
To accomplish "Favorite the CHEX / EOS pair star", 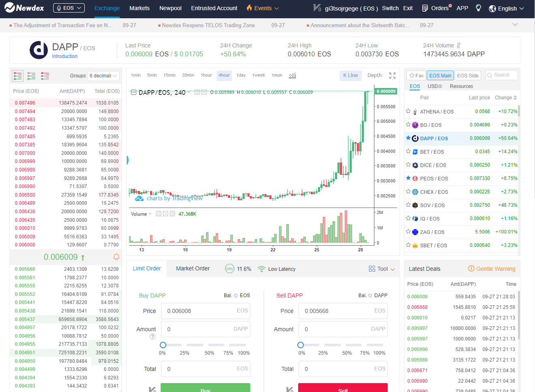I will tap(408, 191).
